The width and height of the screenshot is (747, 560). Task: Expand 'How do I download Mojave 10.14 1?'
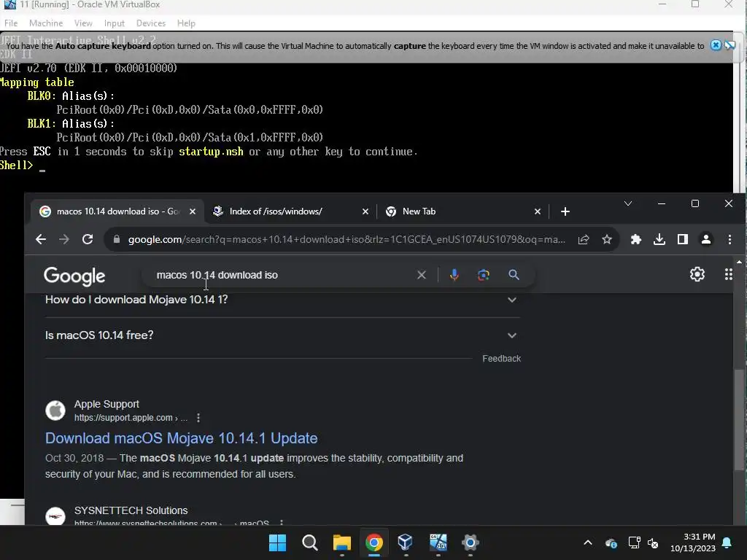pos(282,300)
